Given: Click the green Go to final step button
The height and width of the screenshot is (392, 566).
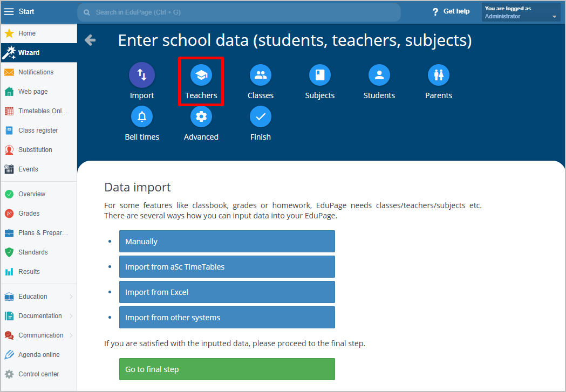Looking at the screenshot, I should pos(227,369).
